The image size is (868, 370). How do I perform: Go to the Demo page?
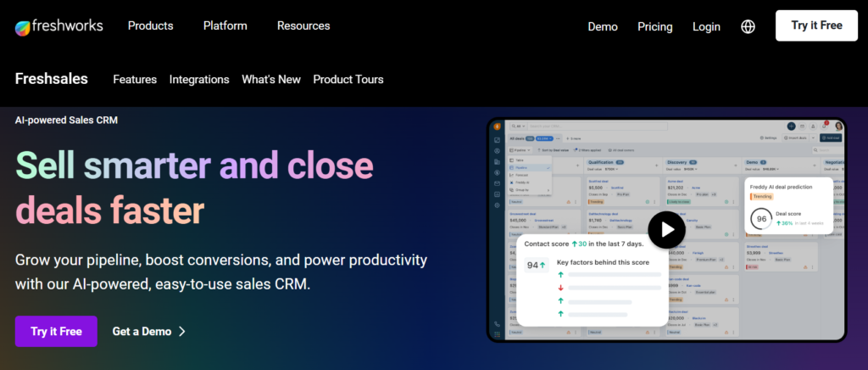[x=603, y=26]
